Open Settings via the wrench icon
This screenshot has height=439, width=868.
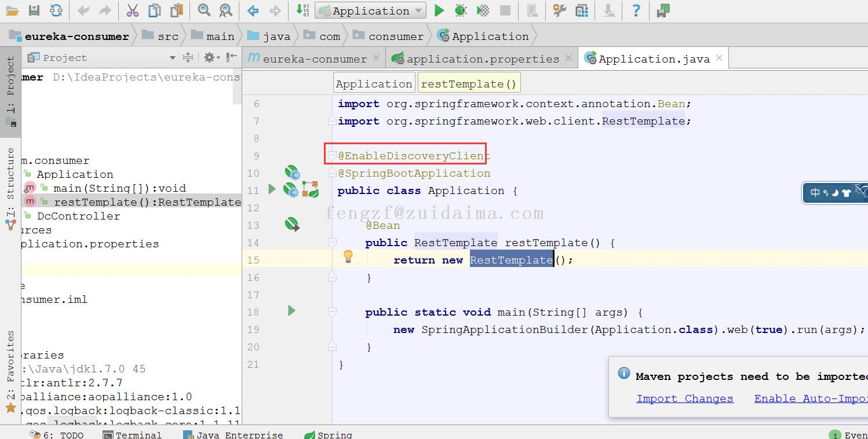[x=559, y=10]
